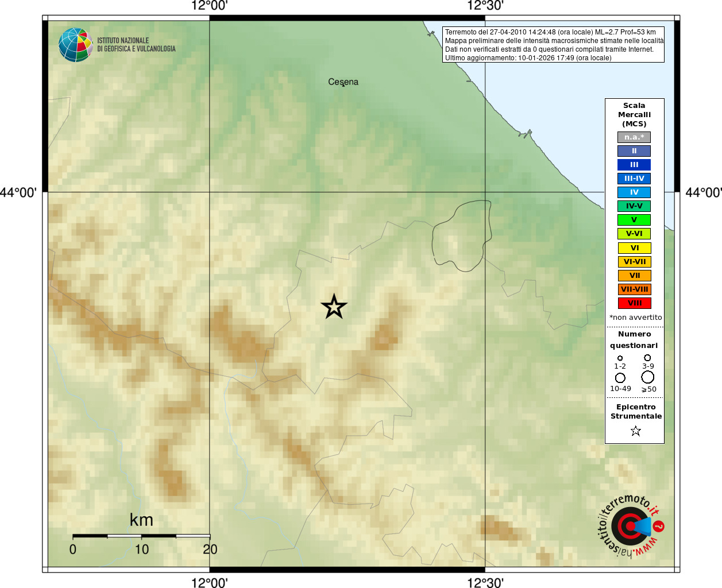Click the scale bar 20 mark
The image size is (722, 588).
[210, 550]
